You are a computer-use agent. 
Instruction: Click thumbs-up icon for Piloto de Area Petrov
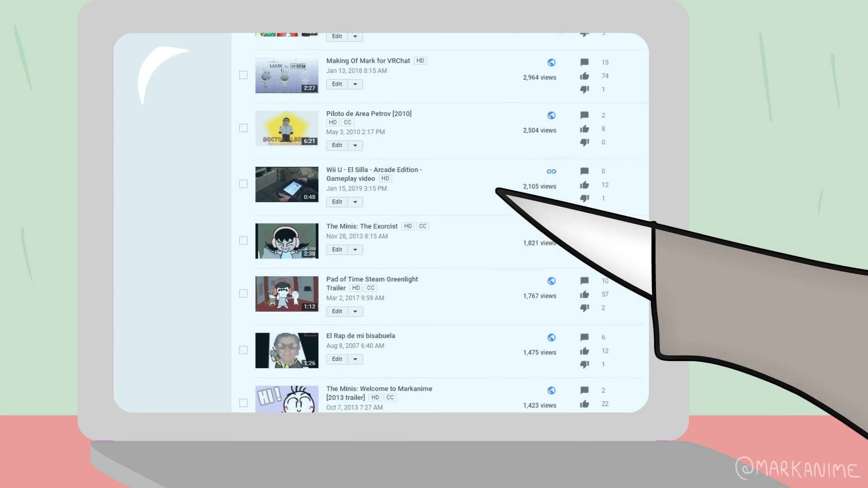tap(584, 129)
